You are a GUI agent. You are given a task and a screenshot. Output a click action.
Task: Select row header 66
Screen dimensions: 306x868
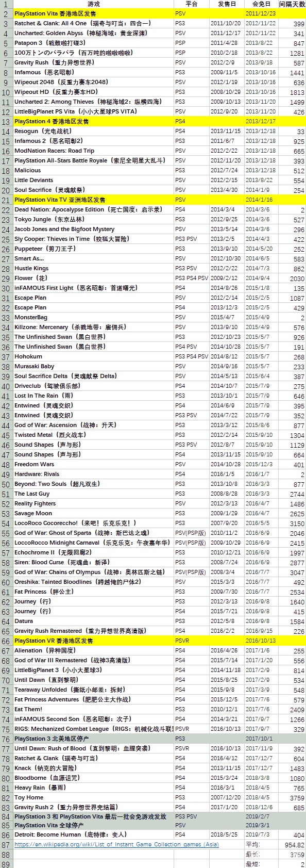(x=6, y=641)
